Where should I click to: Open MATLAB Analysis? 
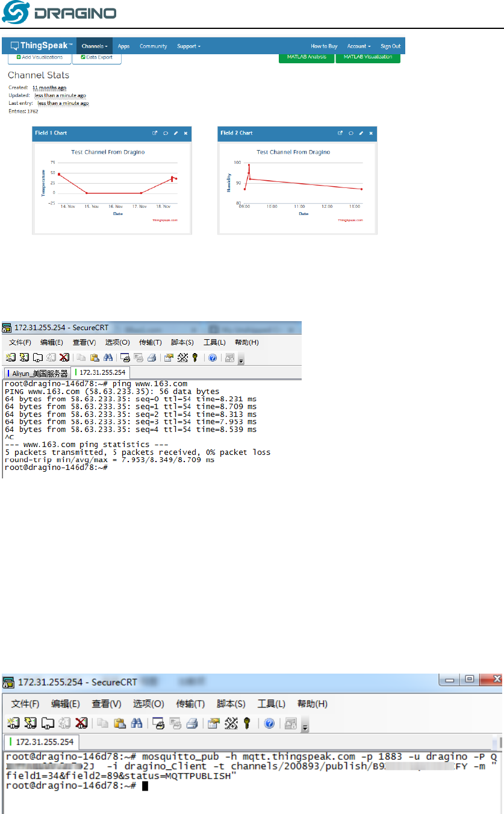click(x=306, y=57)
